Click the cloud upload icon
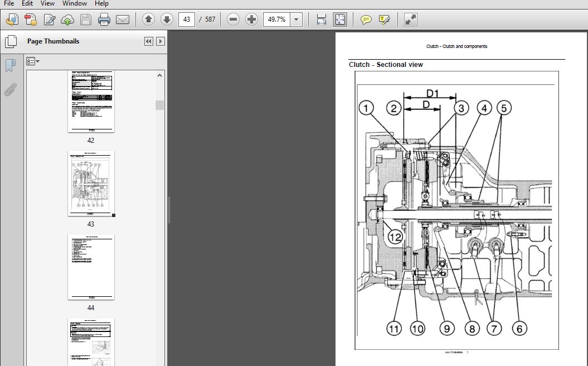Image resolution: width=588 pixels, height=366 pixels. tap(67, 20)
